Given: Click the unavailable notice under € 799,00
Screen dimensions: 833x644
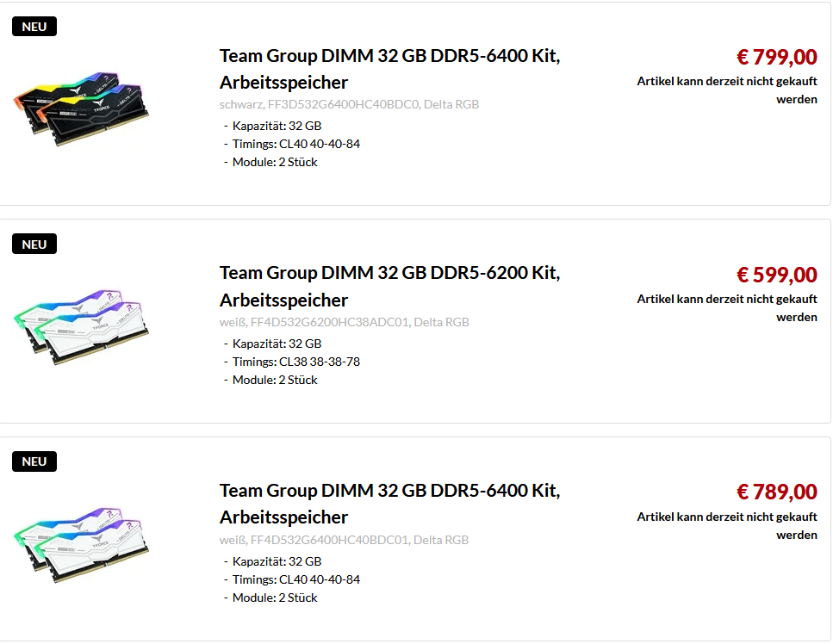Looking at the screenshot, I should [727, 90].
